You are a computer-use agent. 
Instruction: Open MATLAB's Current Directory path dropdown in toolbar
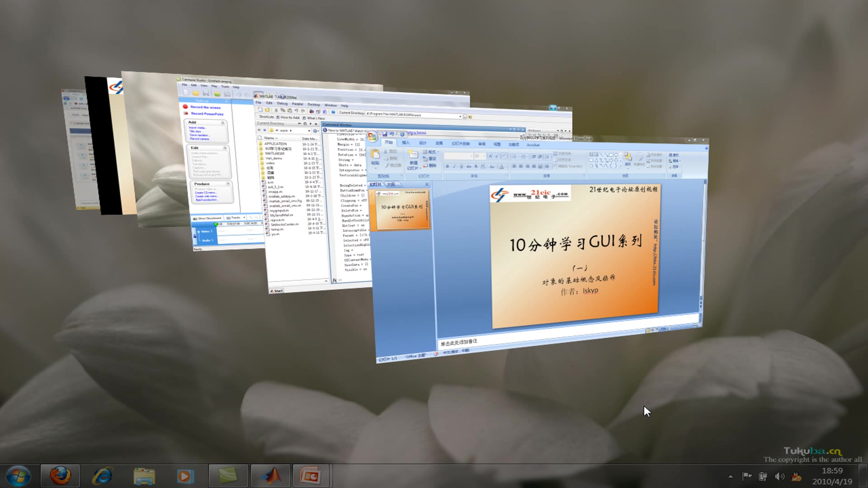[x=460, y=116]
